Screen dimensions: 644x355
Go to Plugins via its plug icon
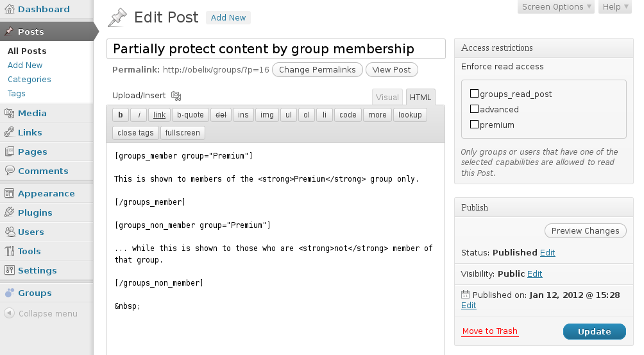[9, 212]
